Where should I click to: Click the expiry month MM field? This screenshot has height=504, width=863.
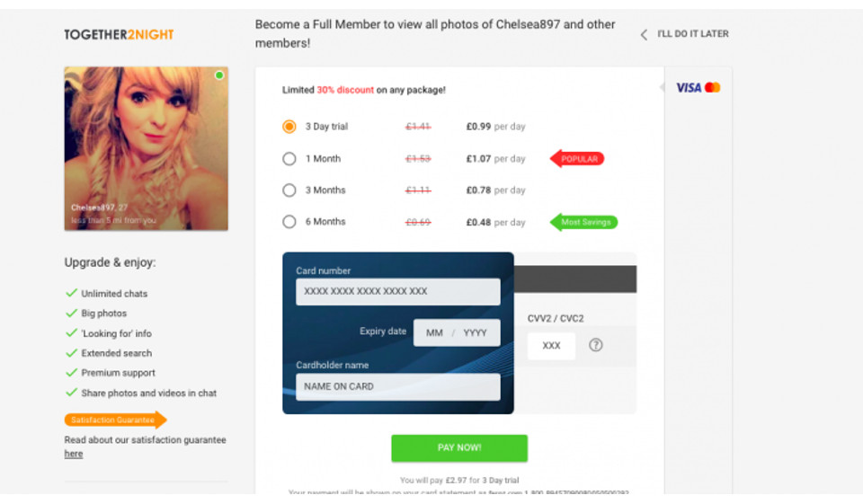click(x=434, y=332)
